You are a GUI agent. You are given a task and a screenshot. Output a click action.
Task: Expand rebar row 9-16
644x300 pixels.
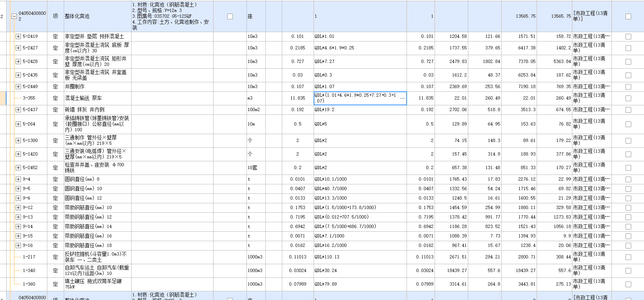18,246
